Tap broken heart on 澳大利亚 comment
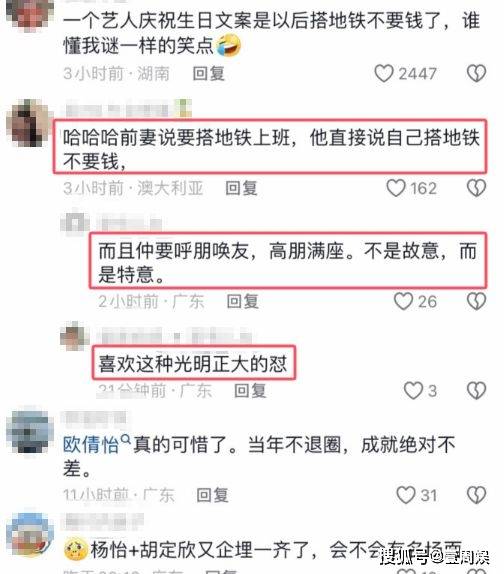Viewport: 504px width, 574px height. 476,188
